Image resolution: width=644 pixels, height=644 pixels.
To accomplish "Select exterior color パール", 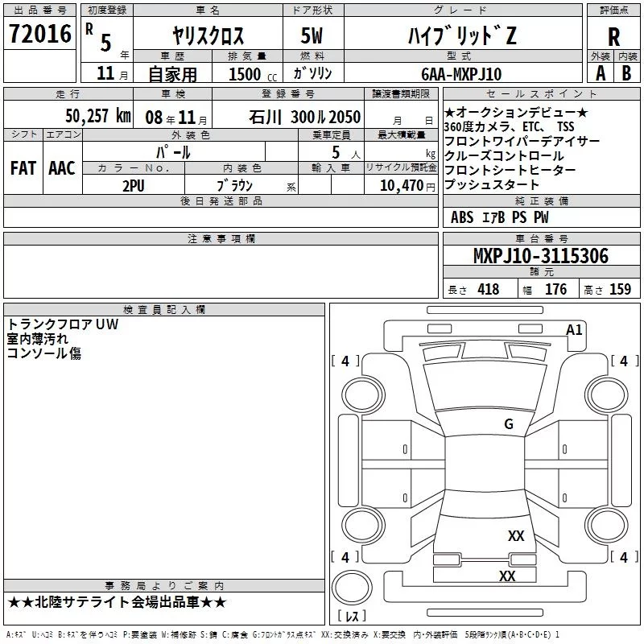I will pyautogui.click(x=173, y=152).
